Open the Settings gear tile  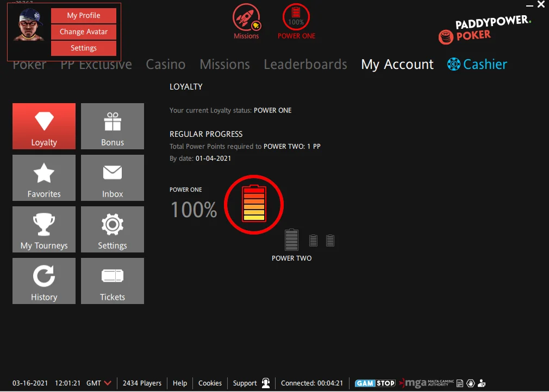[113, 229]
